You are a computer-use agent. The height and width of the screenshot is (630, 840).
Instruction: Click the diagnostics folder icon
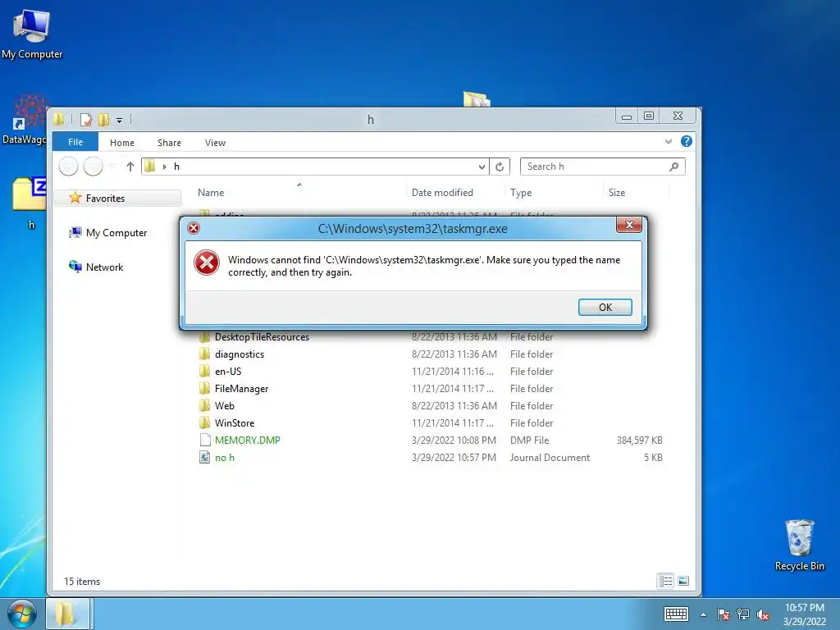204,354
